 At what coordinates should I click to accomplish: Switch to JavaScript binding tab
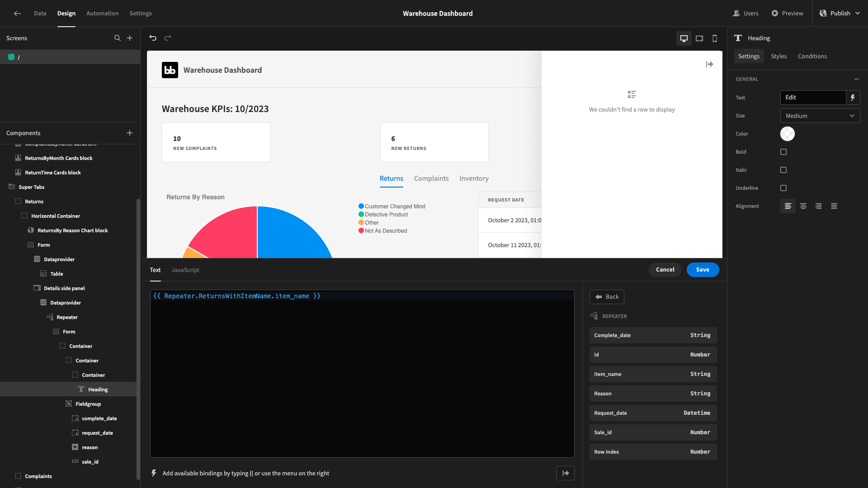[x=185, y=270]
